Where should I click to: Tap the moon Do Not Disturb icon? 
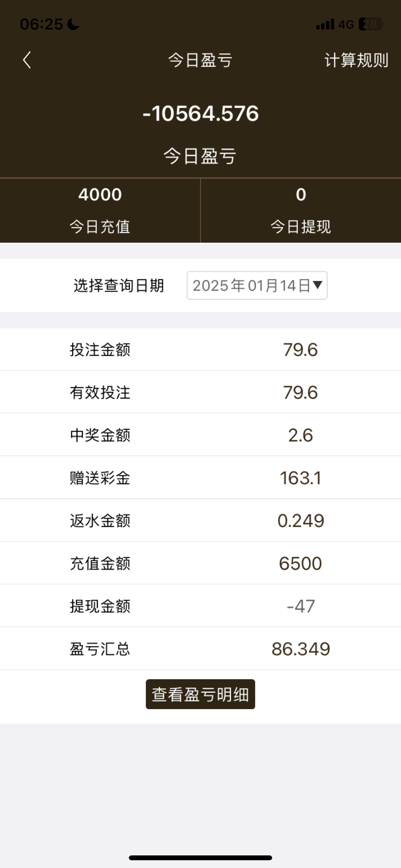(x=74, y=24)
